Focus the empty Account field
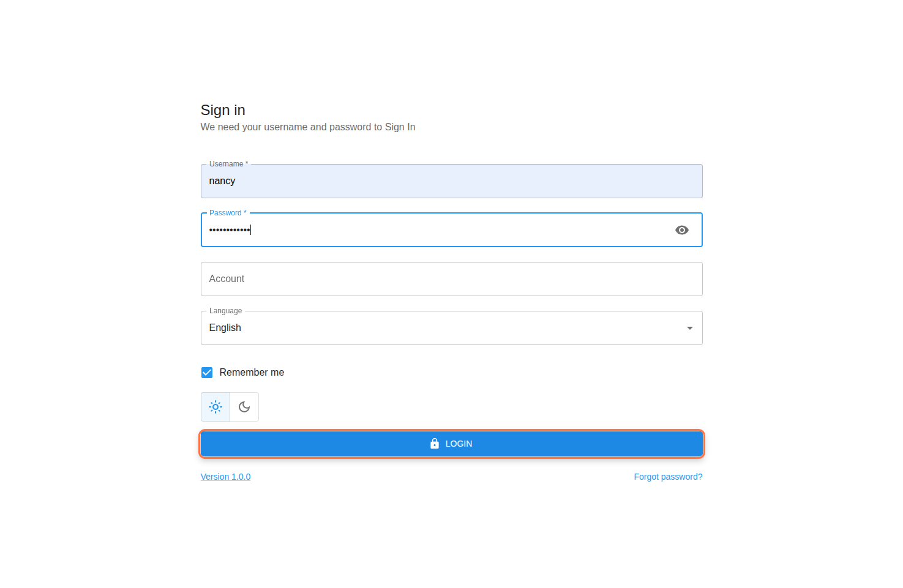The width and height of the screenshot is (903, 588). click(451, 279)
